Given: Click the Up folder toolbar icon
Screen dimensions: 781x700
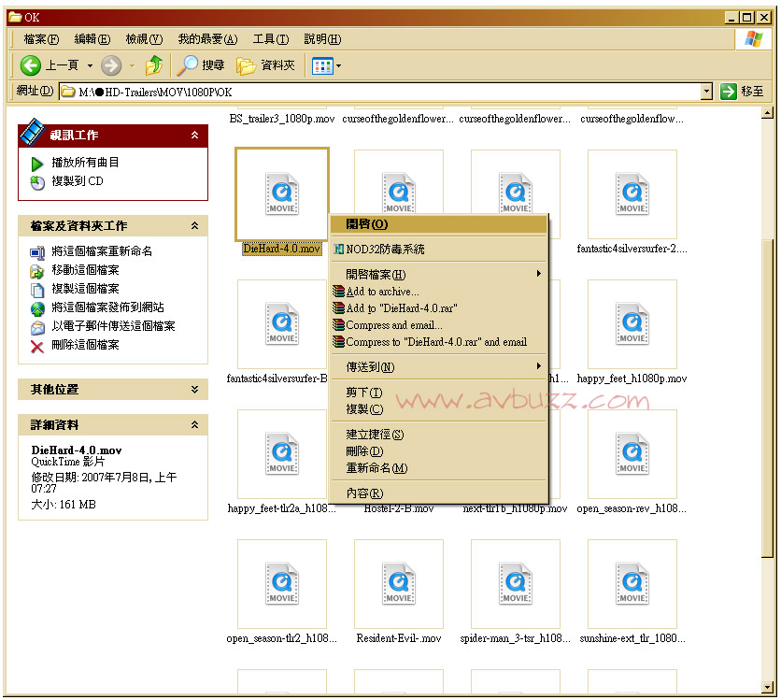Looking at the screenshot, I should pos(154,65).
